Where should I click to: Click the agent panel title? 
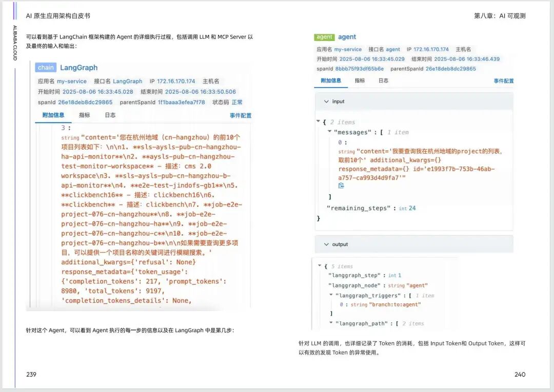[x=347, y=37]
